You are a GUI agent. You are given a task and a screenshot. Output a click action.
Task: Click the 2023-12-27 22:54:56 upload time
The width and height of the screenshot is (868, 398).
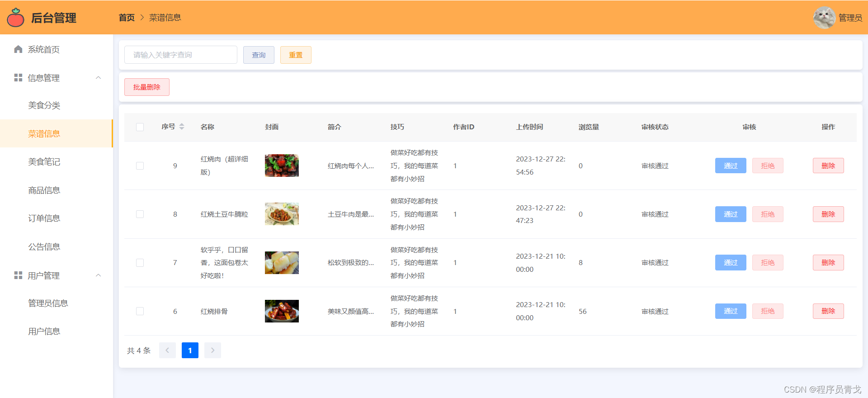(541, 166)
